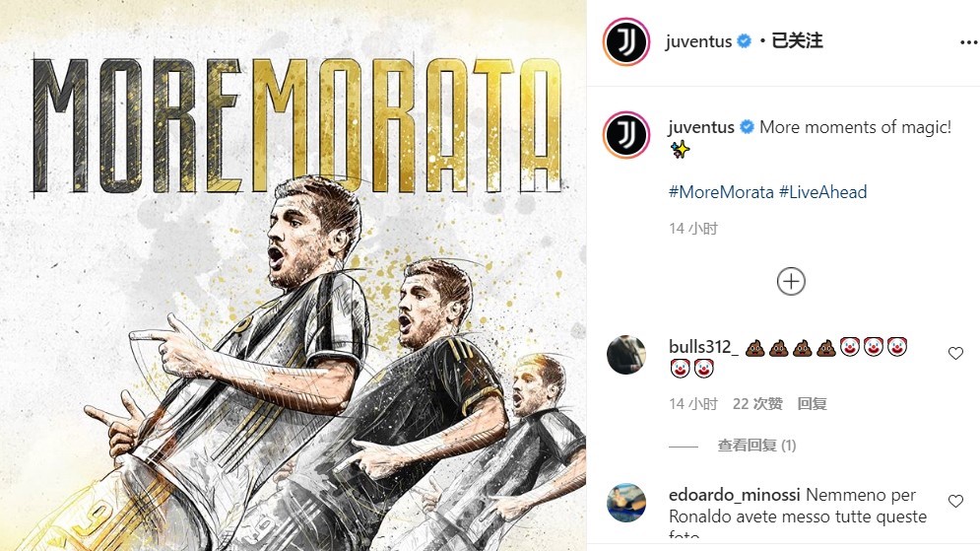Like the comment by edoardo_minossi
The image size is (980, 551).
[955, 501]
